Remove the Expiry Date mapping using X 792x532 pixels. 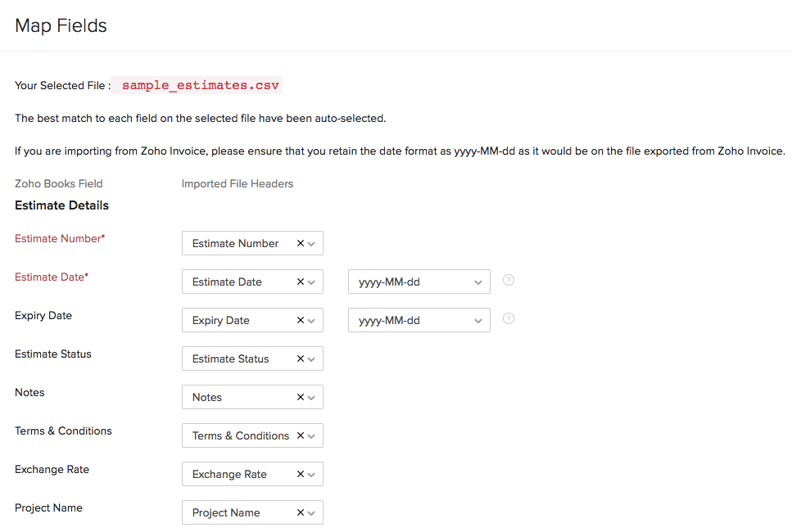click(301, 320)
